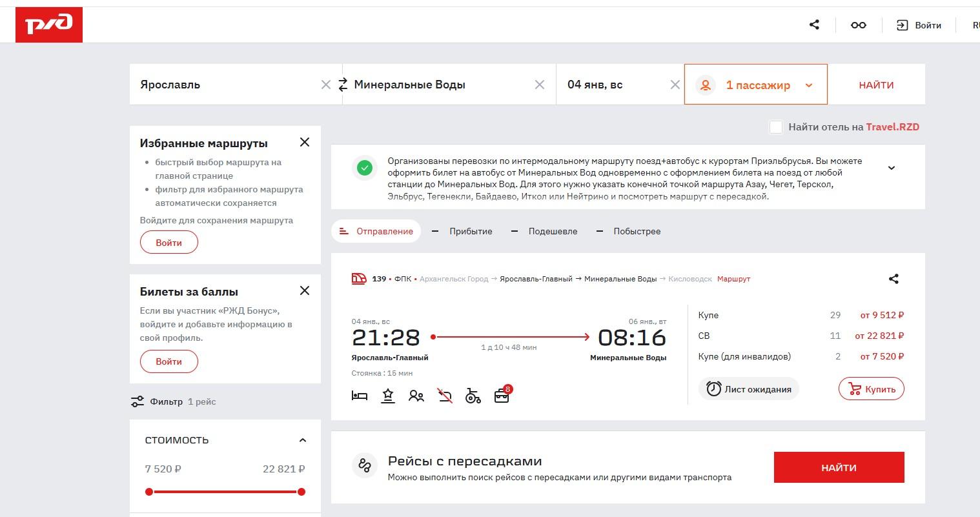Open the RZD logo home page

[49, 25]
